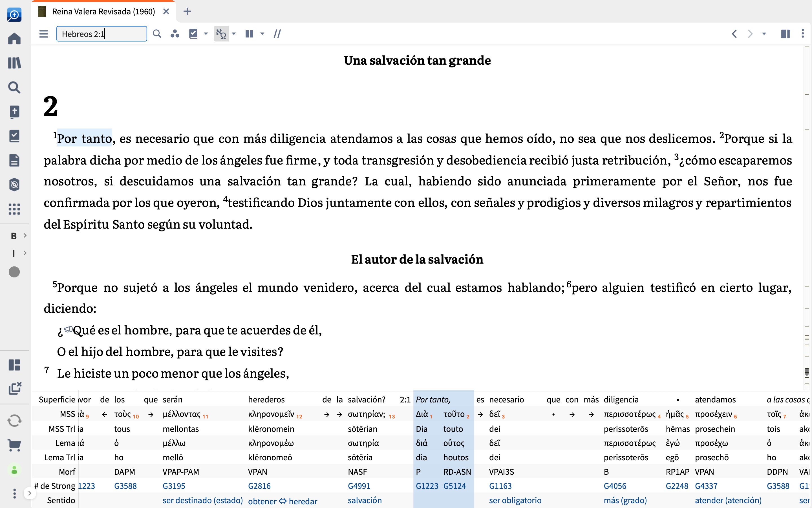Click the Hebreos 2:1 reference box
Screen dimensions: 812x508
102,34
